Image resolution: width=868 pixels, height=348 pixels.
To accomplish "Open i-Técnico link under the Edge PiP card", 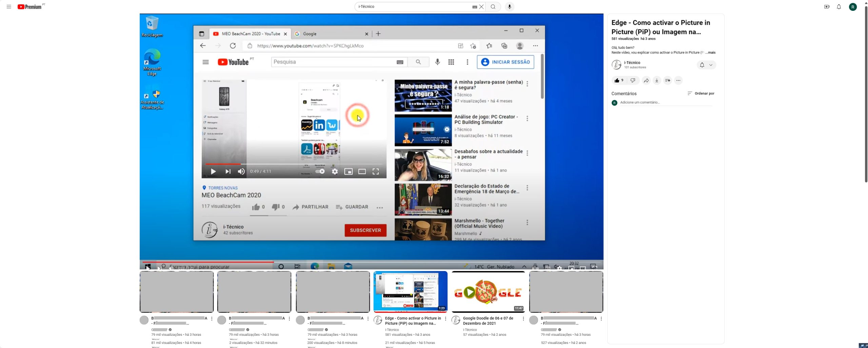I will pyautogui.click(x=392, y=330).
